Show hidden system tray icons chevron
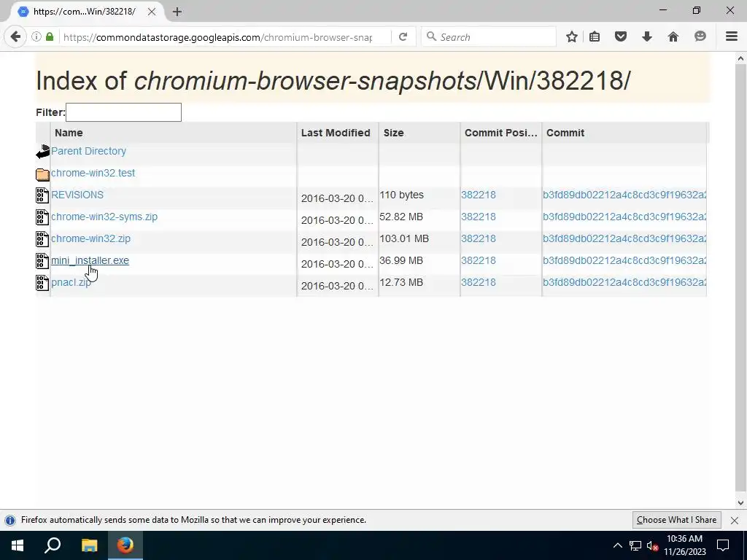Image resolution: width=747 pixels, height=560 pixels. 617,545
